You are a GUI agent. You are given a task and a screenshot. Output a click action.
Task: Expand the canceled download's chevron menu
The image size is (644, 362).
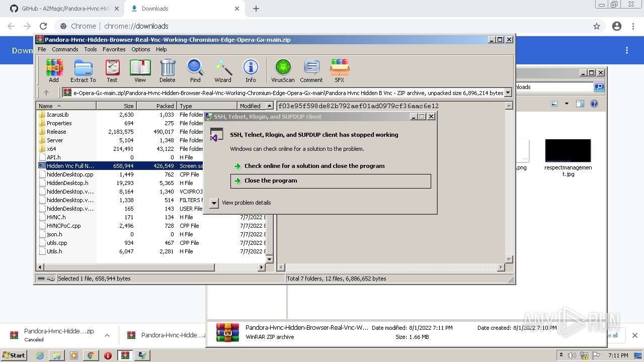click(x=107, y=335)
